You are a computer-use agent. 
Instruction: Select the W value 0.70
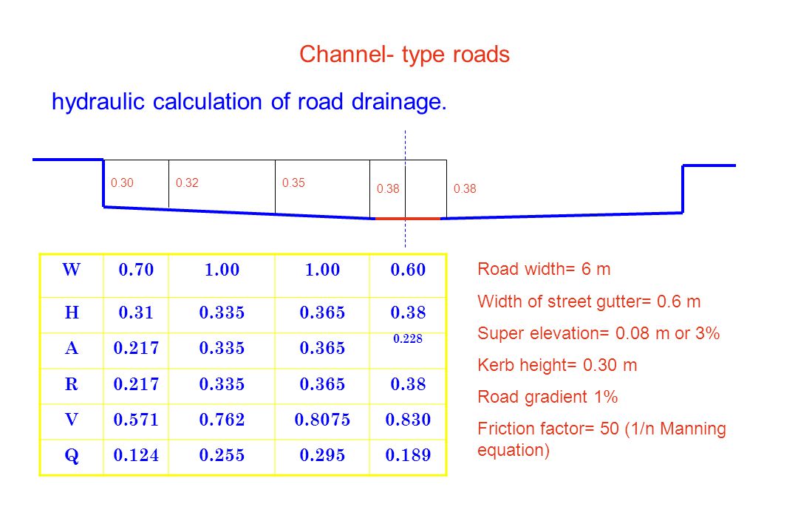pos(136,269)
